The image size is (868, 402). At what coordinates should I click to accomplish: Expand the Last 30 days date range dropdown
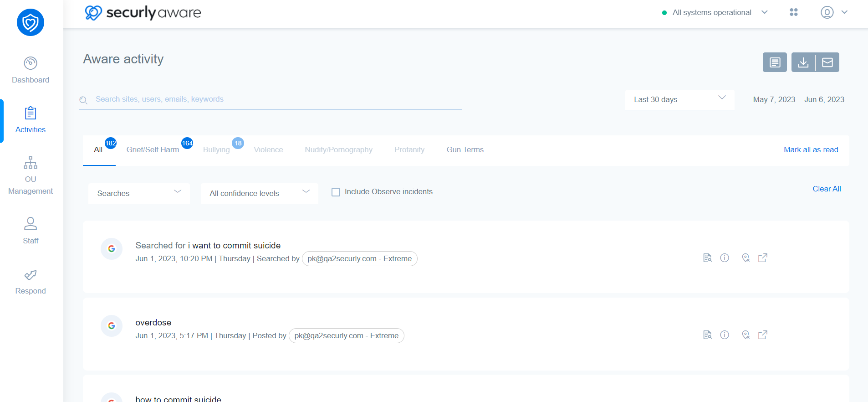679,100
